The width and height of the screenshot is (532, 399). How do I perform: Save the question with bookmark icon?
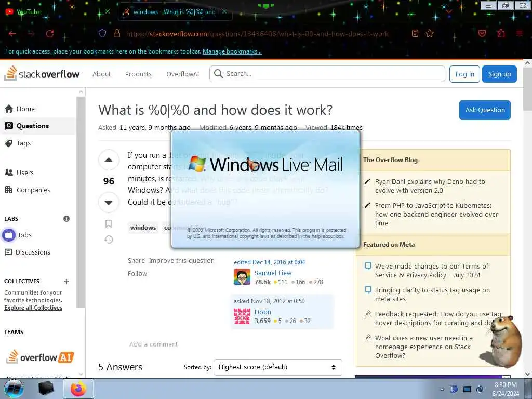(109, 223)
